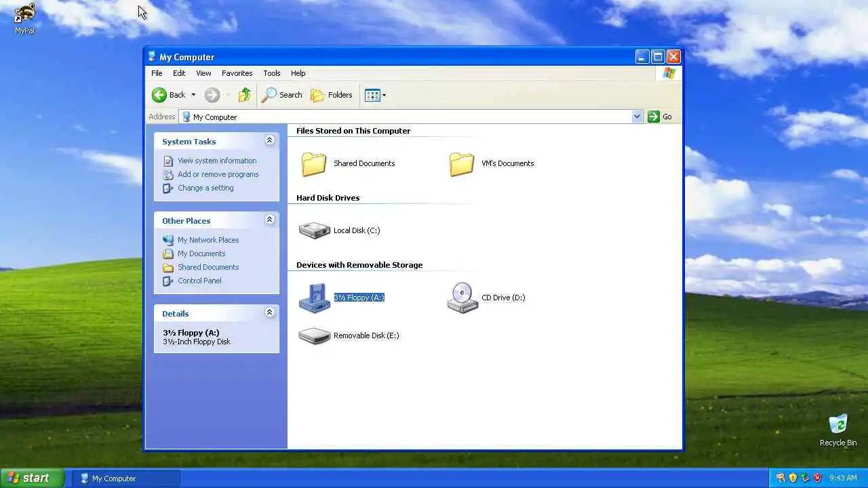868x488 pixels.
Task: Click the Forward arrow toolbar icon
Action: 212,95
